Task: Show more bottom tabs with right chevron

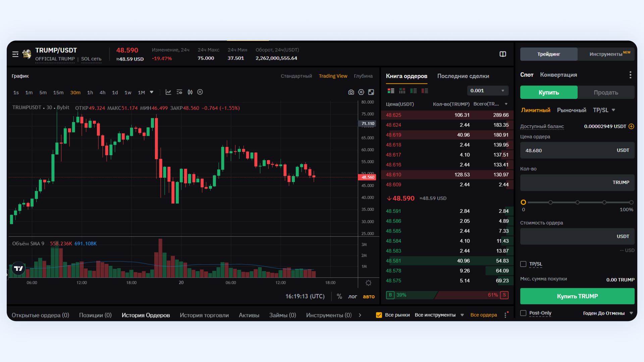Action: click(360, 315)
